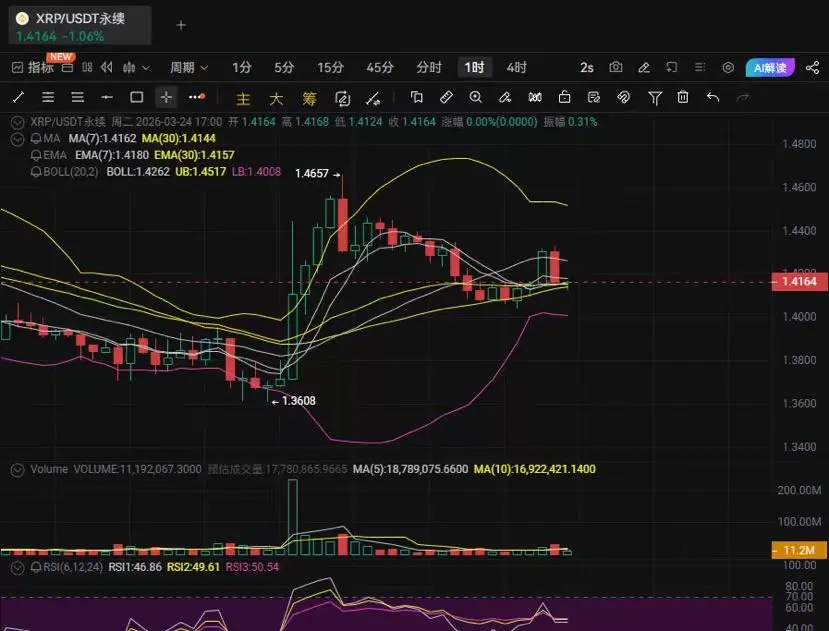Click the undo arrow
Screen dimensions: 829x631
pyautogui.click(x=713, y=97)
